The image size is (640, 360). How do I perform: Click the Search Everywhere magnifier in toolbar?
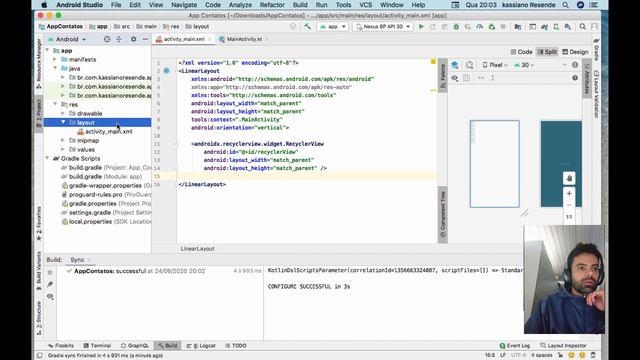pyautogui.click(x=582, y=27)
